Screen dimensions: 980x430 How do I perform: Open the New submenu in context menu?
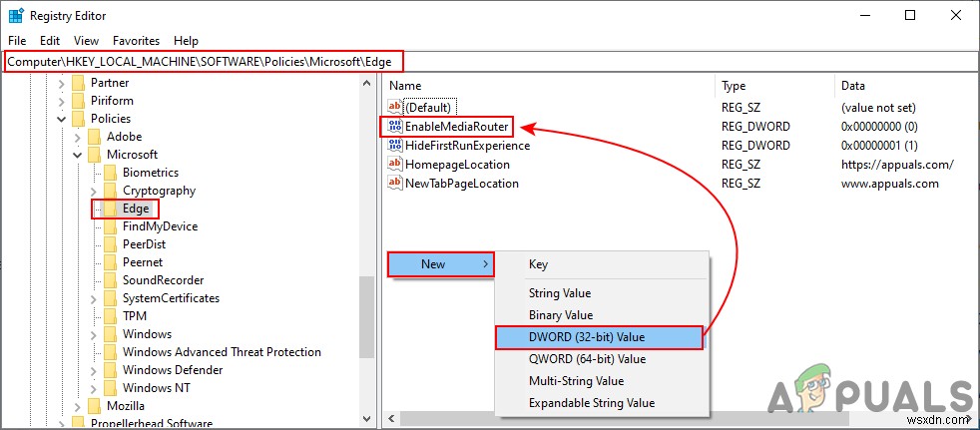[x=441, y=264]
